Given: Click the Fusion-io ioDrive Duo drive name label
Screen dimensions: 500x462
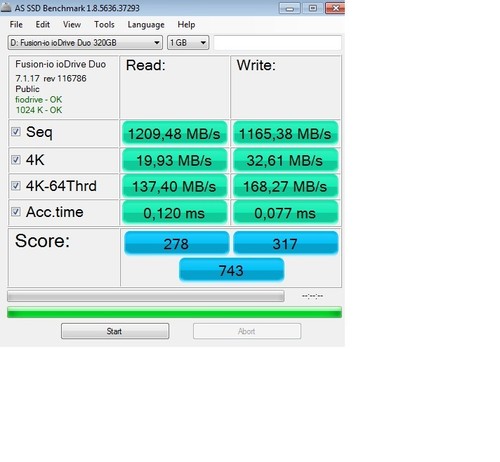Looking at the screenshot, I should (x=60, y=64).
